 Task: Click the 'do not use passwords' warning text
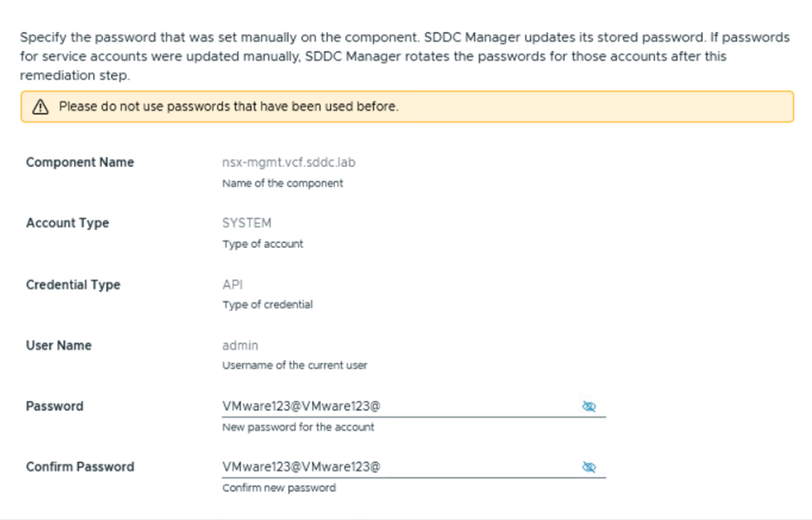coord(228,107)
